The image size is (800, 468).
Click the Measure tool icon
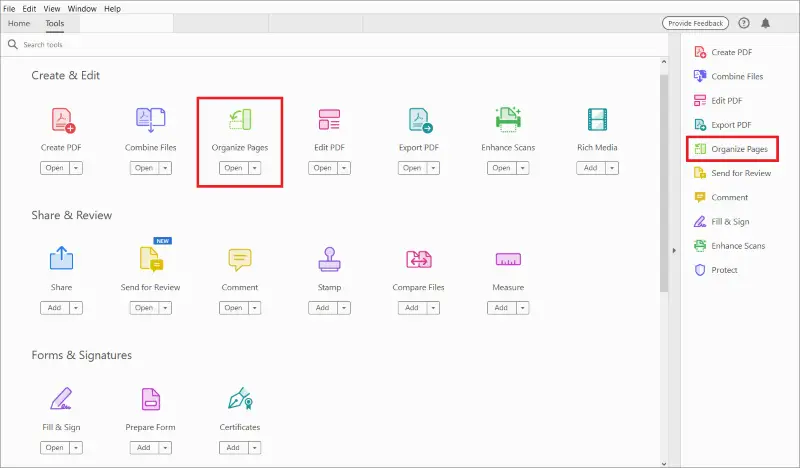[508, 259]
